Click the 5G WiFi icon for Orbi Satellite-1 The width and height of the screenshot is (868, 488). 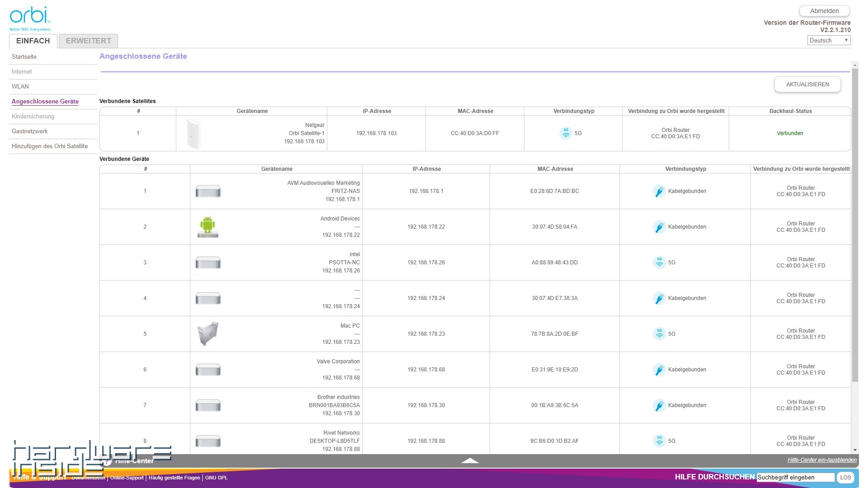566,133
